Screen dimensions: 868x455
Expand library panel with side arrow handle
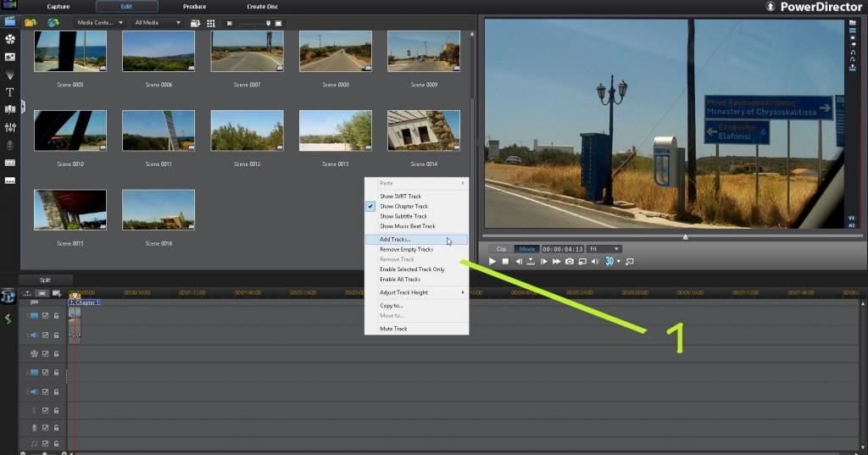pyautogui.click(x=23, y=106)
